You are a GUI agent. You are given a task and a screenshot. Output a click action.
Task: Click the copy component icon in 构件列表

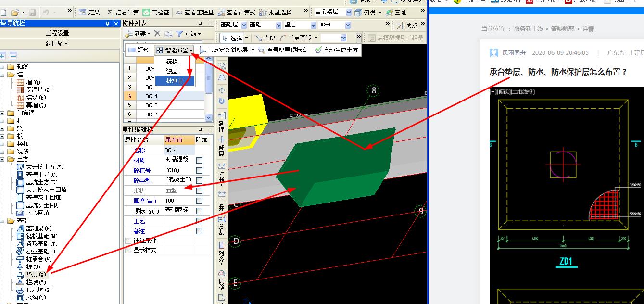tap(168, 33)
